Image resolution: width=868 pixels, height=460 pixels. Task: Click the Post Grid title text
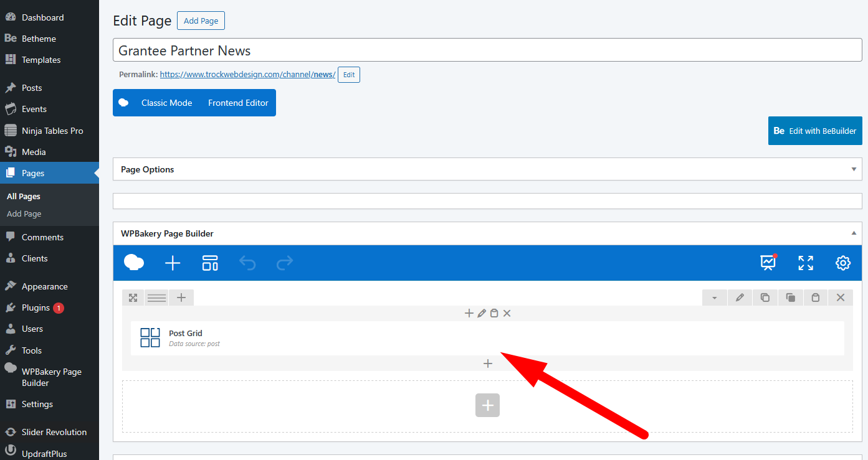point(186,333)
